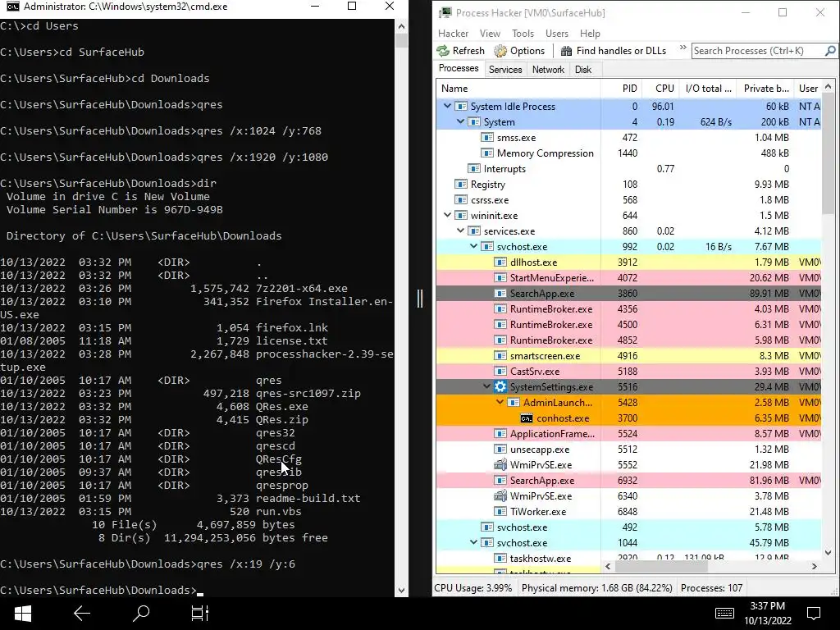This screenshot has width=840, height=630.
Task: Click the taskbar clock showing 3:37 PM
Action: (x=768, y=614)
